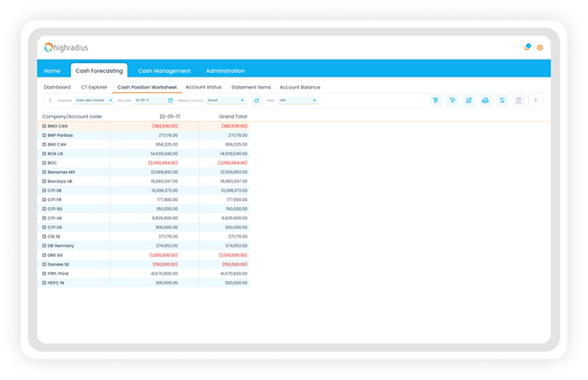The image size is (588, 380).
Task: Click the Key Date input field
Action: click(150, 101)
